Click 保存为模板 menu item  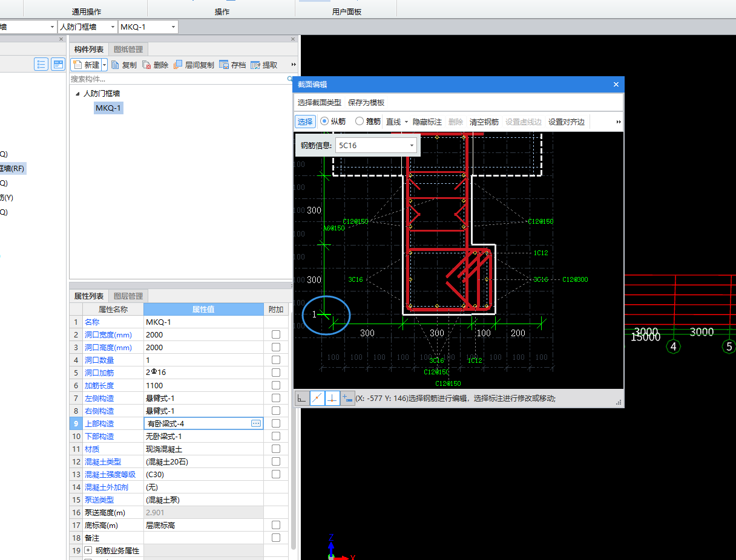point(366,103)
